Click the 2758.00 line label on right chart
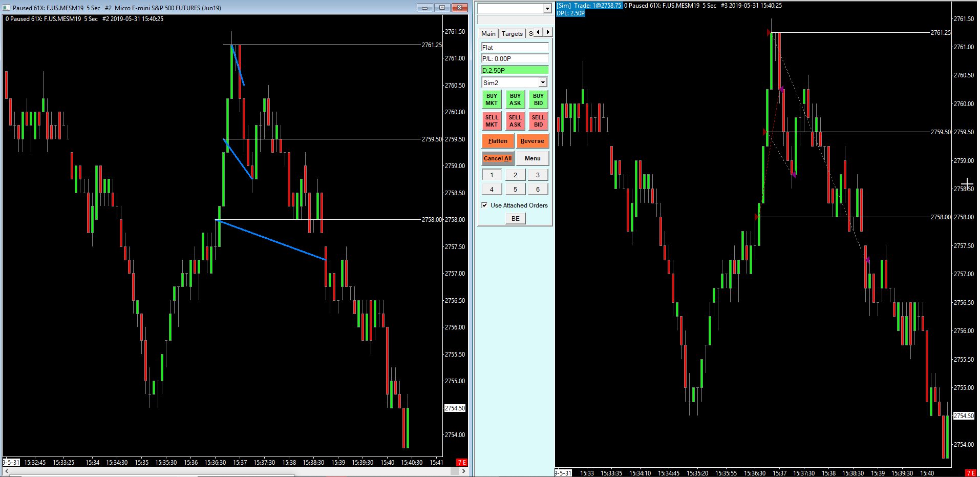This screenshot has height=477, width=980. [941, 217]
